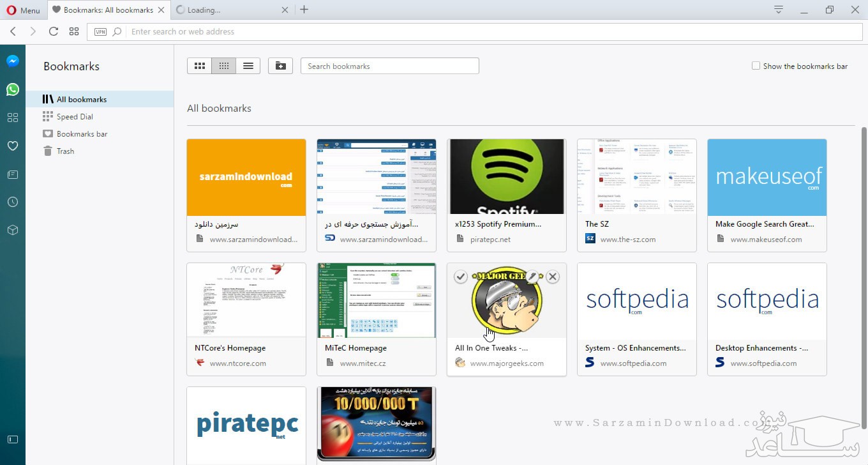Open The SZ bookmark thumbnail

637,177
